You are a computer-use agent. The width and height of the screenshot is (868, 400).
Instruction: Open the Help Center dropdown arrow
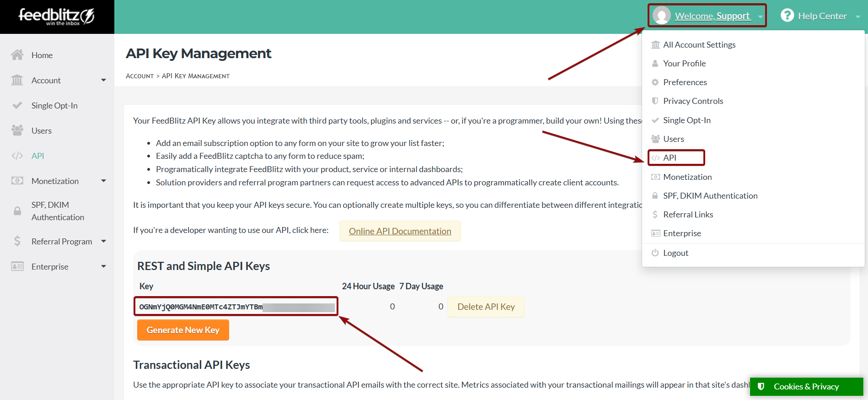tap(858, 16)
